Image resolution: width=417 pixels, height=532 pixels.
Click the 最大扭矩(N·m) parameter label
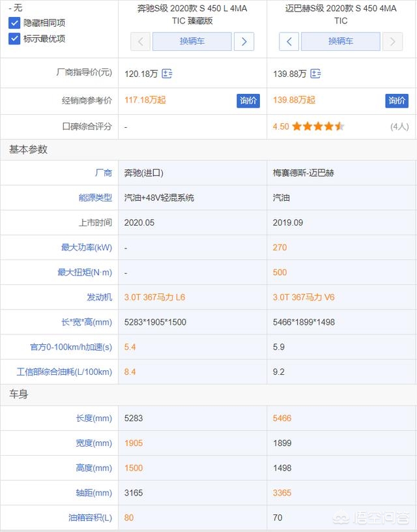click(x=85, y=272)
